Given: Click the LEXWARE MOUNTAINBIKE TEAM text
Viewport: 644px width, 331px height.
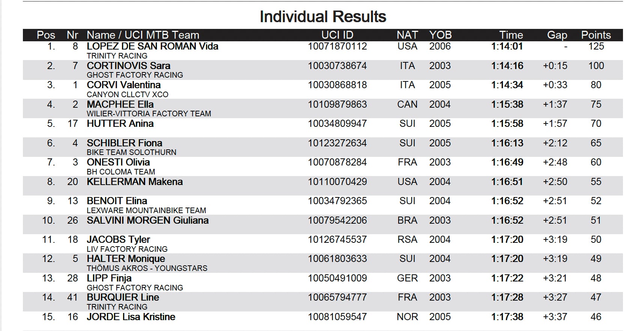Looking at the screenshot, I should [x=146, y=211].
